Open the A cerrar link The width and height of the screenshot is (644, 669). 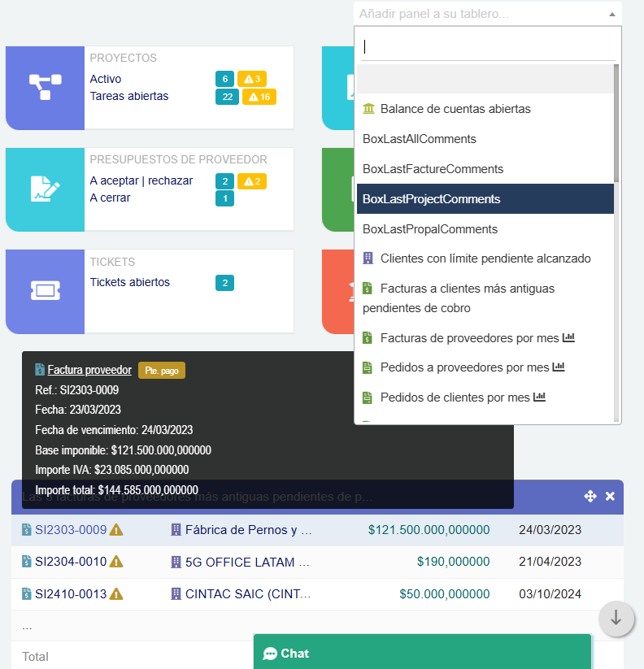click(x=110, y=198)
